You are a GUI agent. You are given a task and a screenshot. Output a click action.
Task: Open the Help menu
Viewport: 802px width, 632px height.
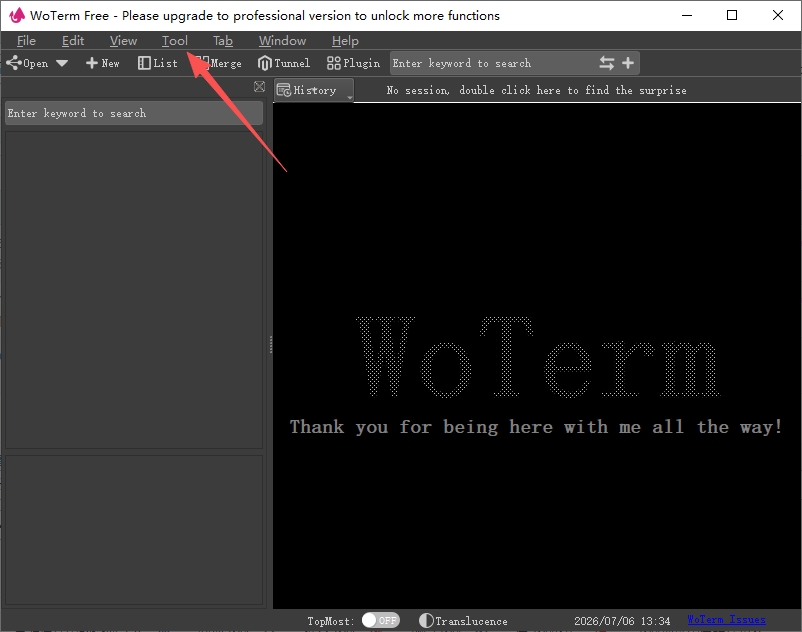[345, 40]
